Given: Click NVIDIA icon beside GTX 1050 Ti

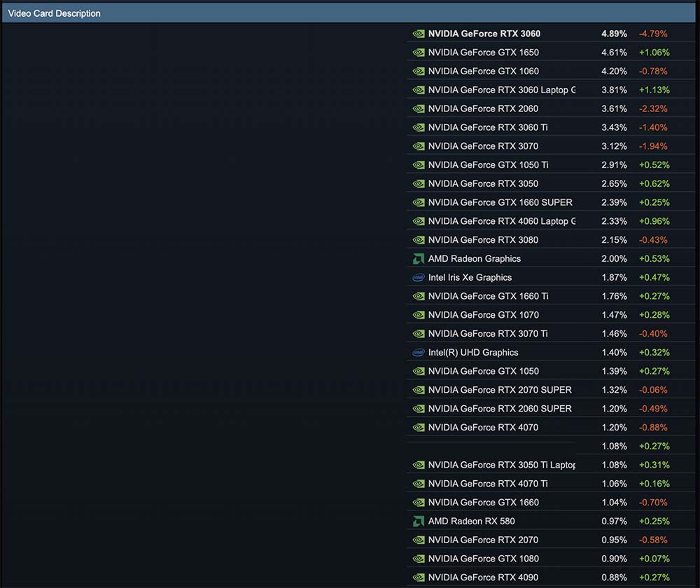Looking at the screenshot, I should click(419, 165).
